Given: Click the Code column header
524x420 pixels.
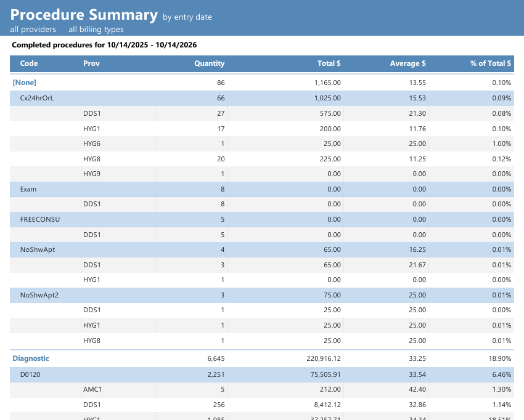Looking at the screenshot, I should pos(29,63).
